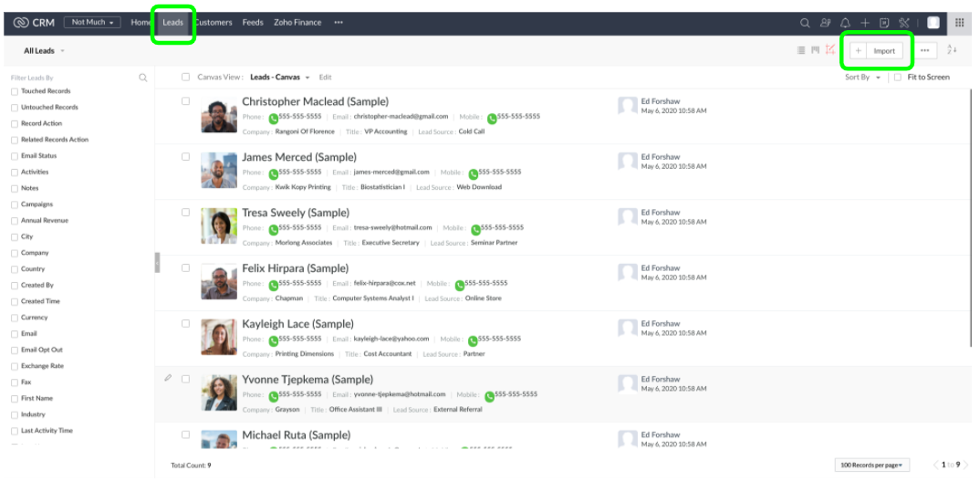Image resolution: width=980 pixels, height=492 pixels.
Task: Open the contacts/feeds person icon in top bar
Action: (x=825, y=23)
